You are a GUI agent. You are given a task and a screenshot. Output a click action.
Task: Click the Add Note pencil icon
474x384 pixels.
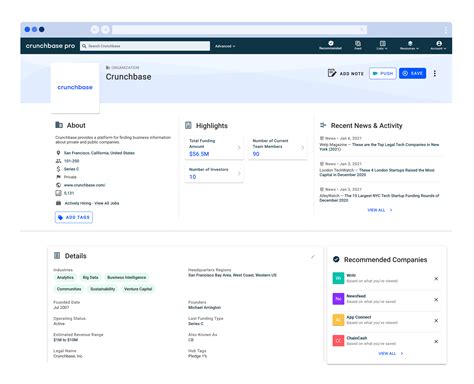332,73
